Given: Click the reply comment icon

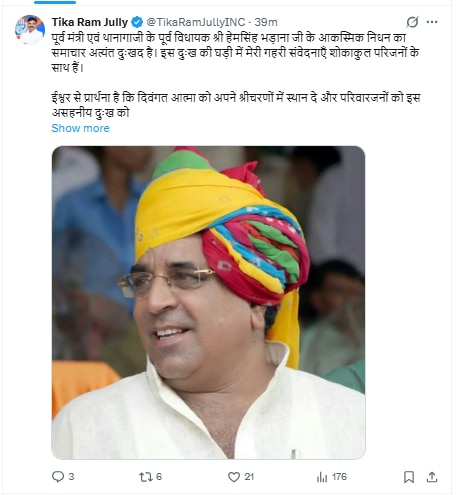Looking at the screenshot, I should point(58,477).
